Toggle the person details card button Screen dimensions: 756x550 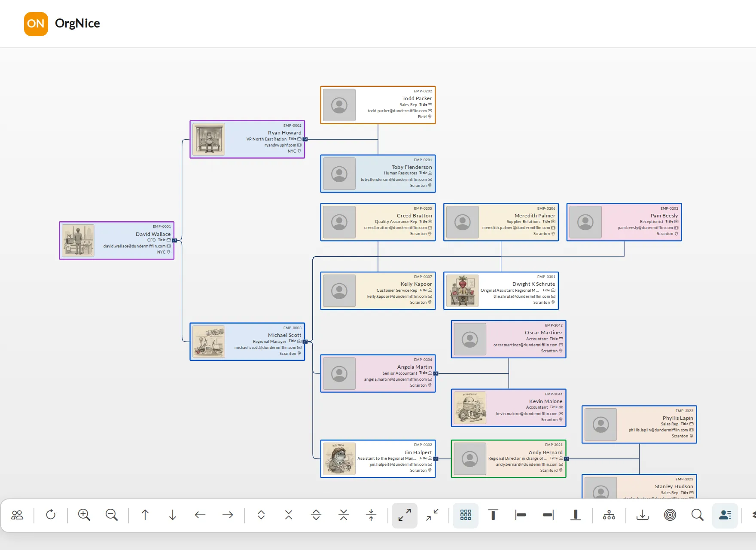pyautogui.click(x=725, y=515)
